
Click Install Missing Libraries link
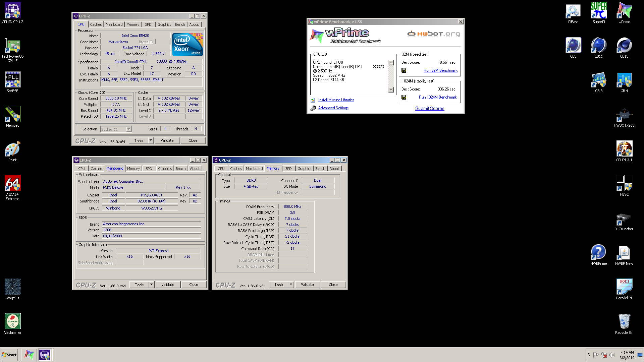[336, 100]
